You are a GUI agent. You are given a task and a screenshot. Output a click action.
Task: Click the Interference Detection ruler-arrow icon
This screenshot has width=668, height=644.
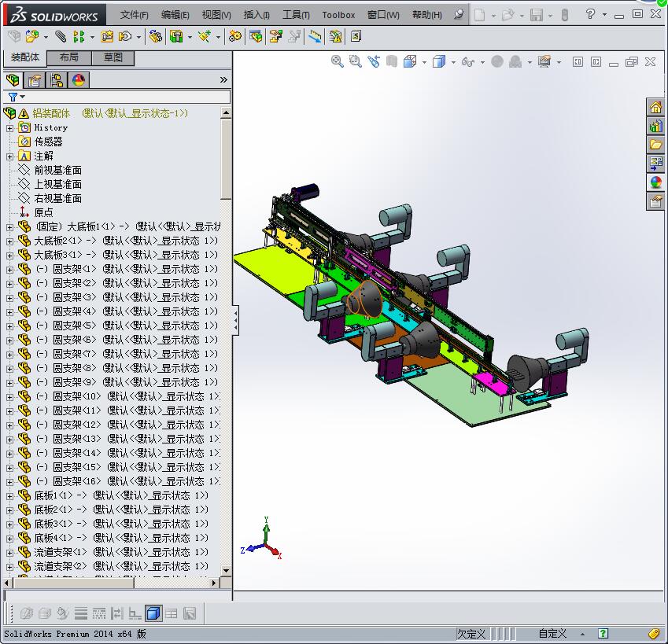(x=315, y=37)
